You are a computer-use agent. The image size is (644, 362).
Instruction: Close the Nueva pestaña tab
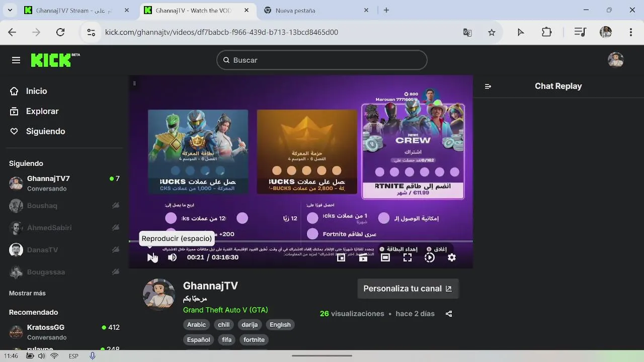pyautogui.click(x=366, y=10)
